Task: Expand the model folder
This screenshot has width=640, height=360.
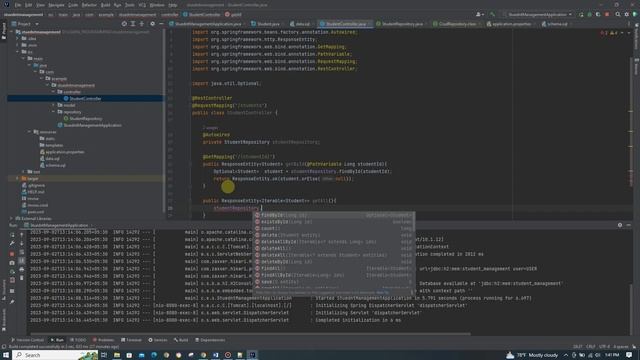Action: (53, 105)
